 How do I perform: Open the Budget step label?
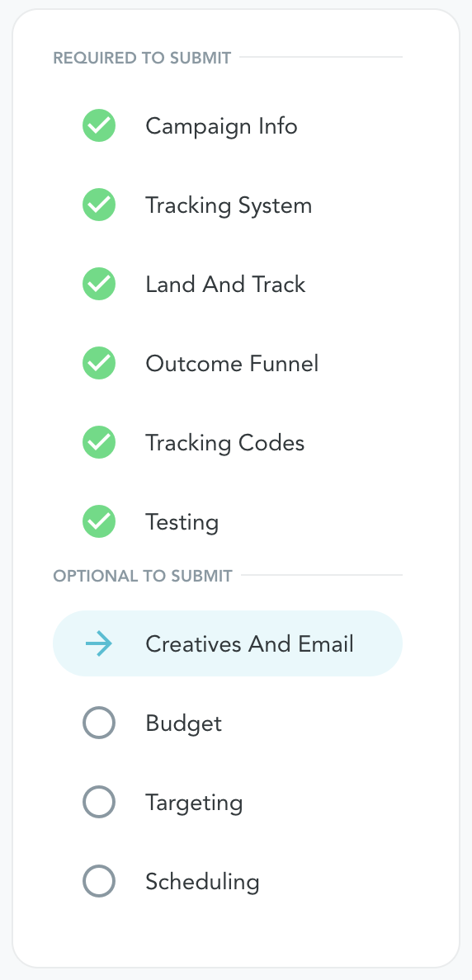183,723
